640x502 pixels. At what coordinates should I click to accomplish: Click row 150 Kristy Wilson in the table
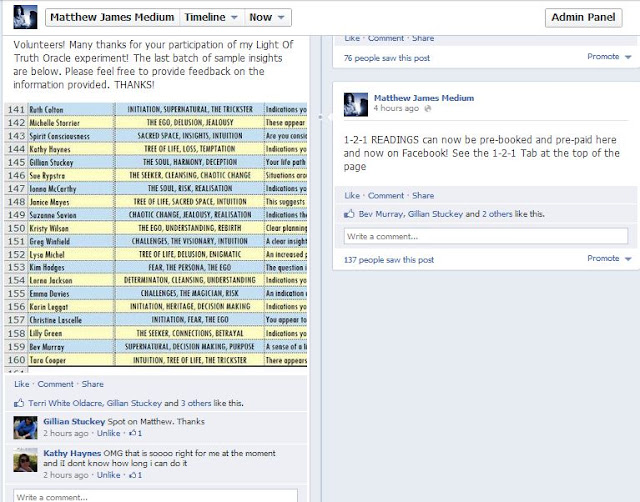pos(156,228)
